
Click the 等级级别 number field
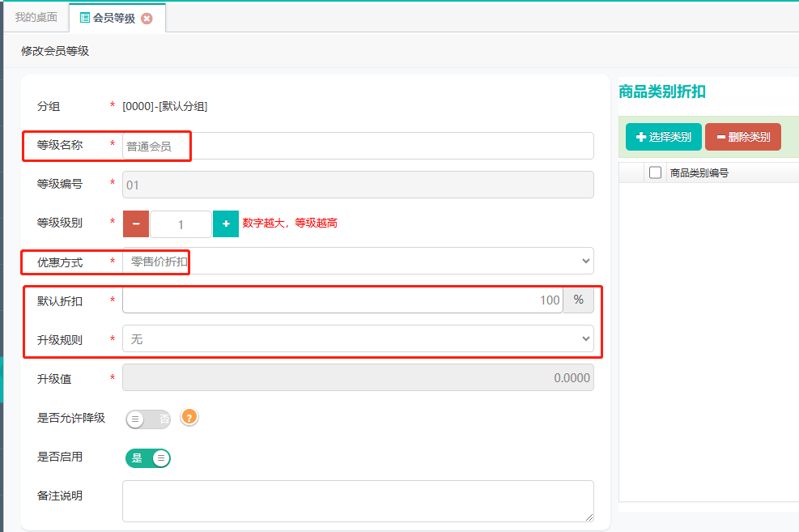coord(181,224)
